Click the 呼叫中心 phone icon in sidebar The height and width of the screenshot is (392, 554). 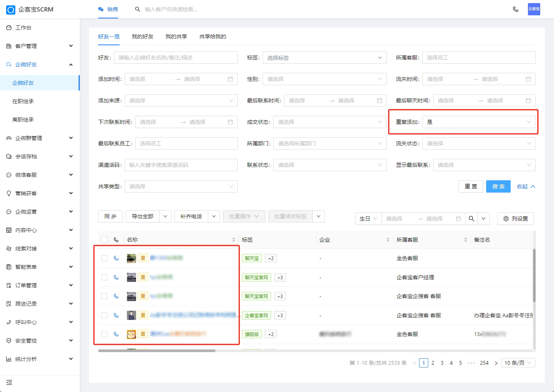[x=9, y=322]
